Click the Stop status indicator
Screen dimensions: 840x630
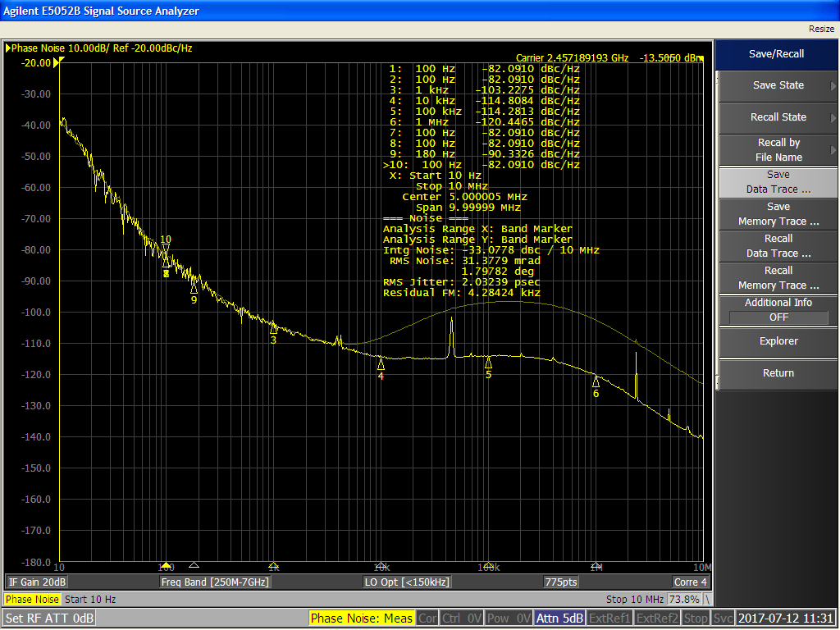[x=696, y=619]
